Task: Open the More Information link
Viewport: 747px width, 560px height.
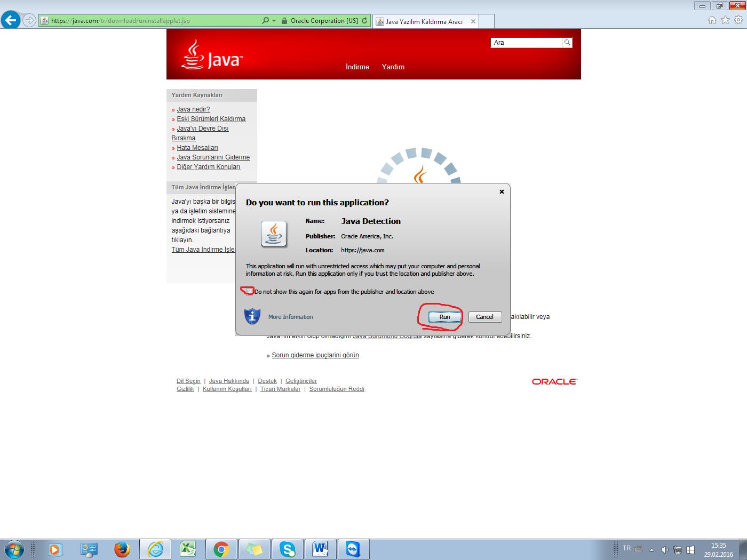Action: (290, 317)
